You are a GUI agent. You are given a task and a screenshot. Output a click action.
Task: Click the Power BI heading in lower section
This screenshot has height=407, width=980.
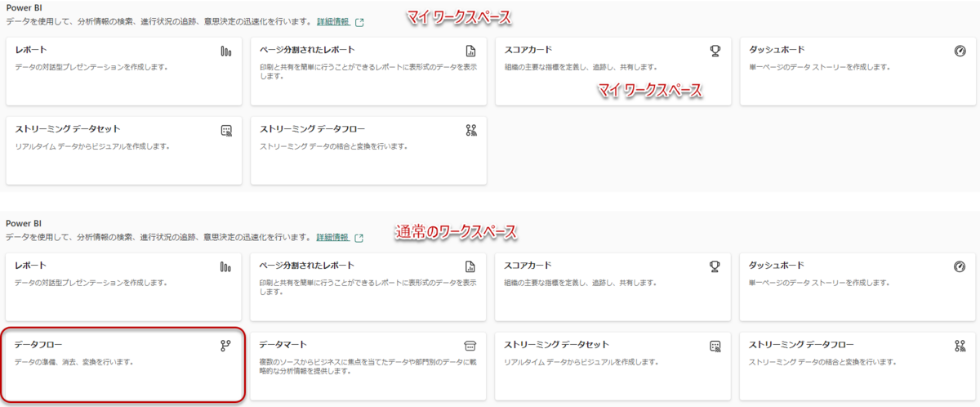click(24, 222)
